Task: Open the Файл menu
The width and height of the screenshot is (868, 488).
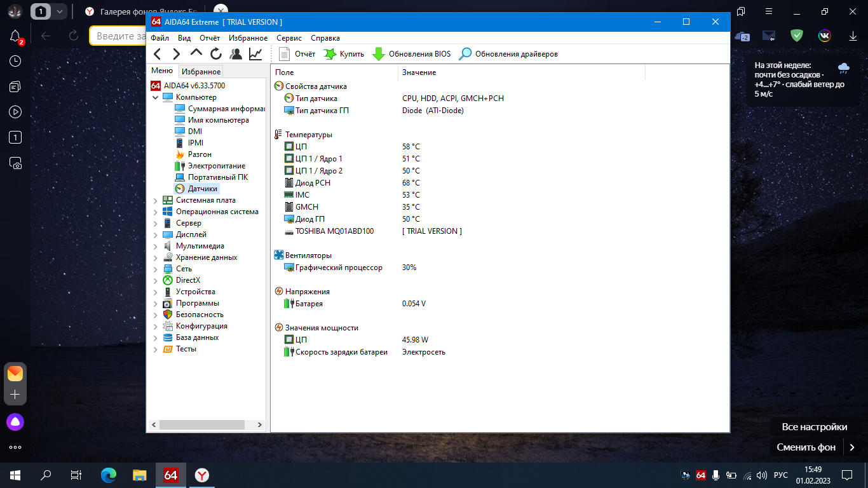Action: point(160,38)
